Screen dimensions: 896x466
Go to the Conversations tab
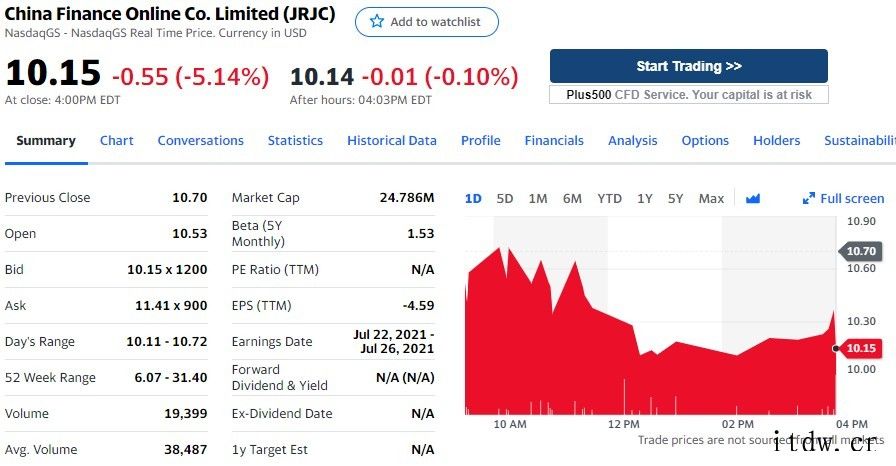tap(200, 141)
